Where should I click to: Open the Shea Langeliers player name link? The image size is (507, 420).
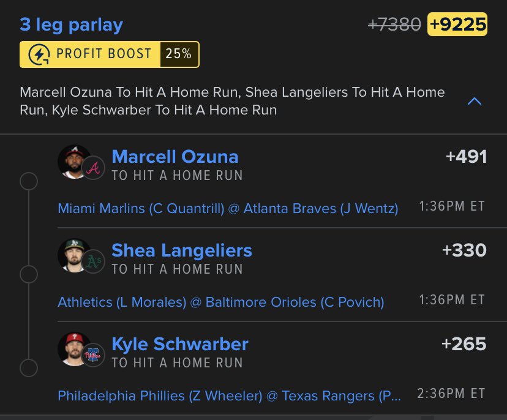click(x=182, y=250)
